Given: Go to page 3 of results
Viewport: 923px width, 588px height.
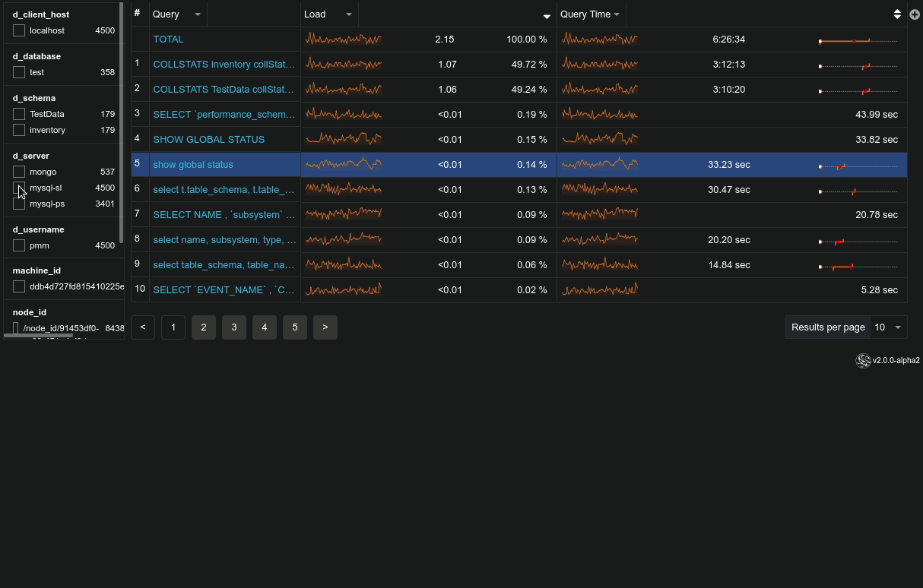Looking at the screenshot, I should 233,327.
